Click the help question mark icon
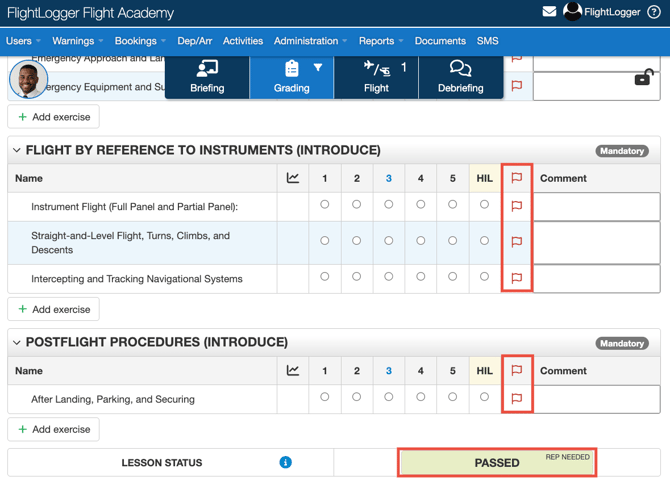Viewport: 670px width, 489px height. coord(654,13)
